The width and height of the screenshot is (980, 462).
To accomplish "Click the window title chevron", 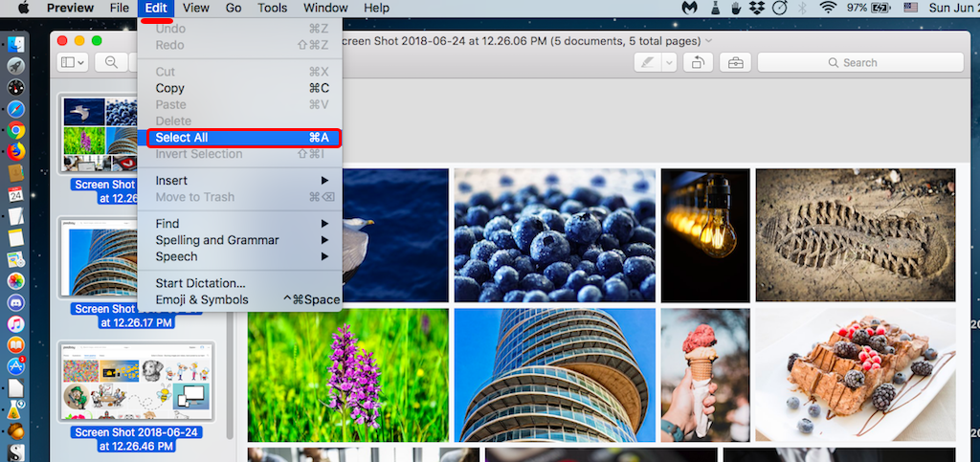I will pyautogui.click(x=708, y=41).
